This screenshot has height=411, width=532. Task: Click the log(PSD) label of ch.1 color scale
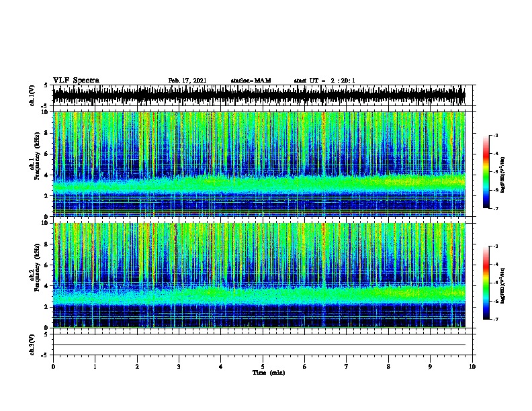click(503, 175)
